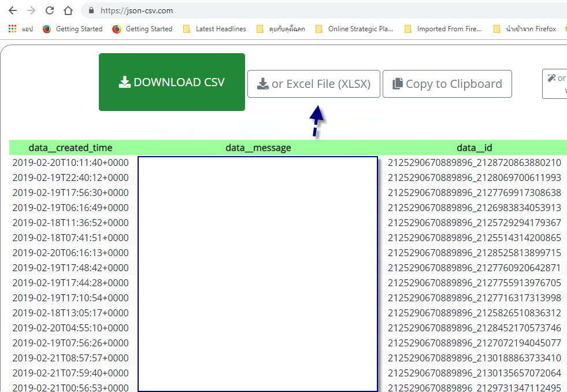The image size is (567, 392).
Task: Select id 2125290670889896_212852581389971
Action: 474,253
